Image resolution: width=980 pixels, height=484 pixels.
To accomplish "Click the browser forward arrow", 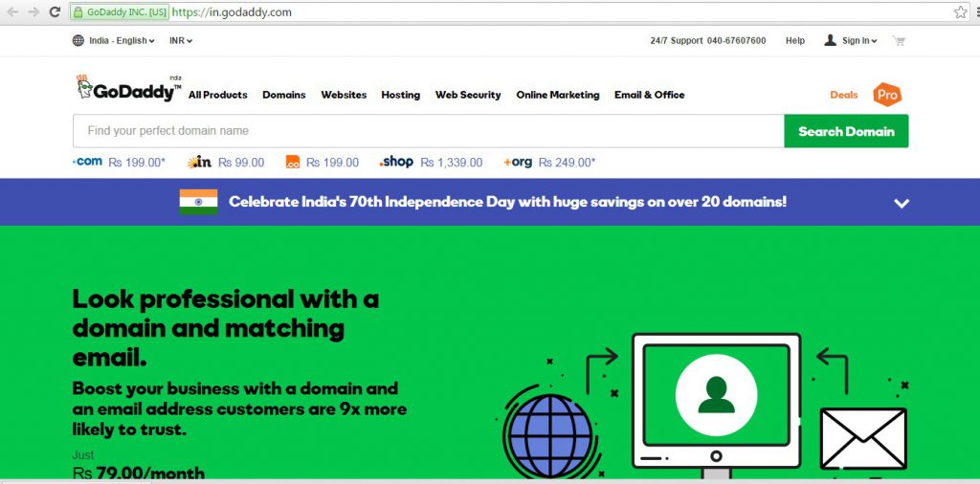I will coord(33,11).
